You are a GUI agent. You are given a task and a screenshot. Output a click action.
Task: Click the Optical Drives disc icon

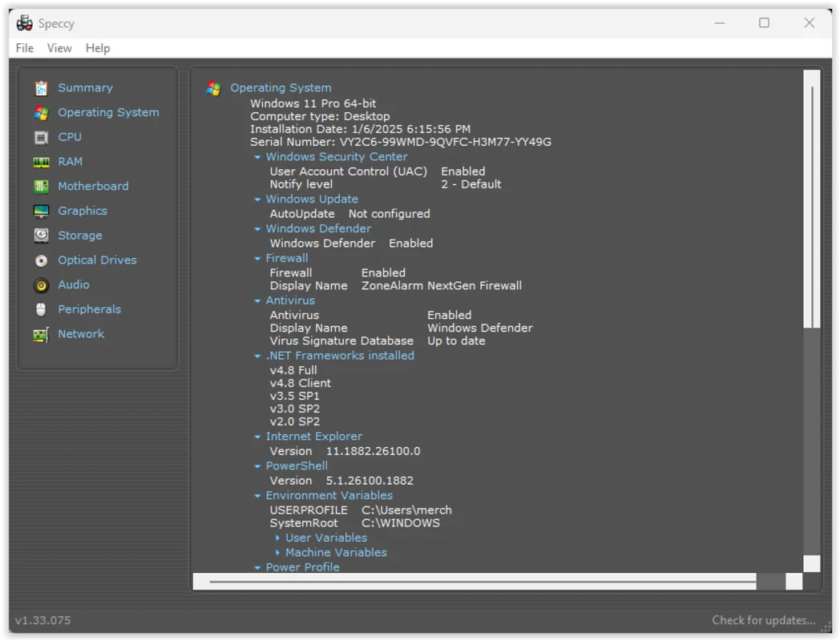click(42, 260)
